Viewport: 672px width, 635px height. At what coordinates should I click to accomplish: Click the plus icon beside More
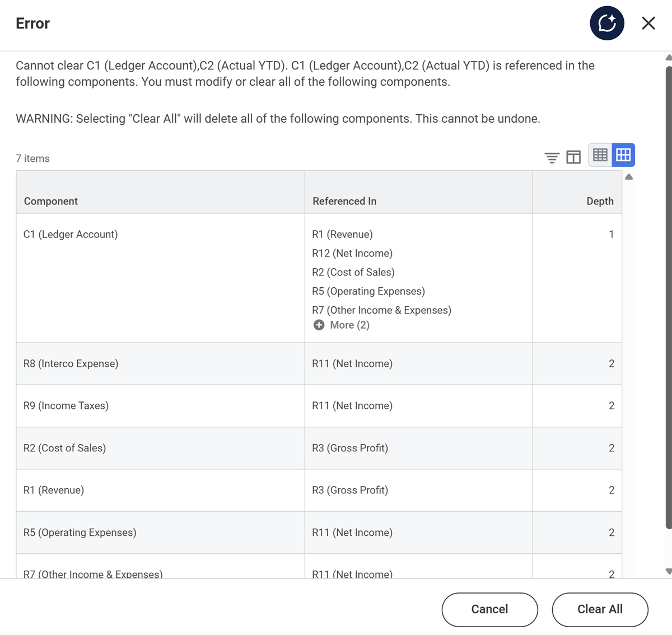pos(319,325)
